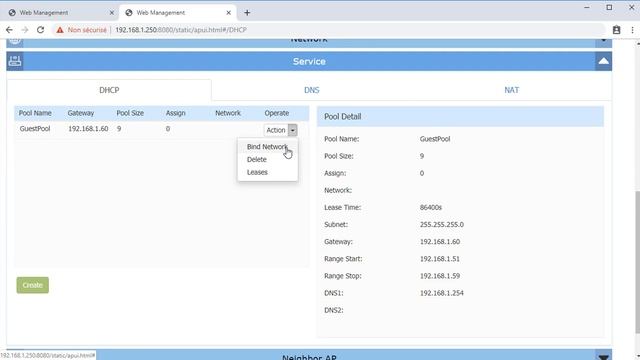Choose Leases from the Action menu

(x=257, y=172)
